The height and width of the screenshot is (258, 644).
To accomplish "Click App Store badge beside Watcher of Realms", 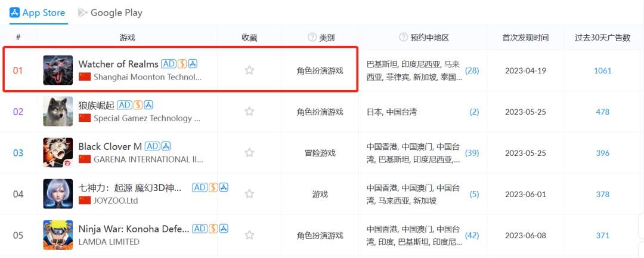I will 193,64.
